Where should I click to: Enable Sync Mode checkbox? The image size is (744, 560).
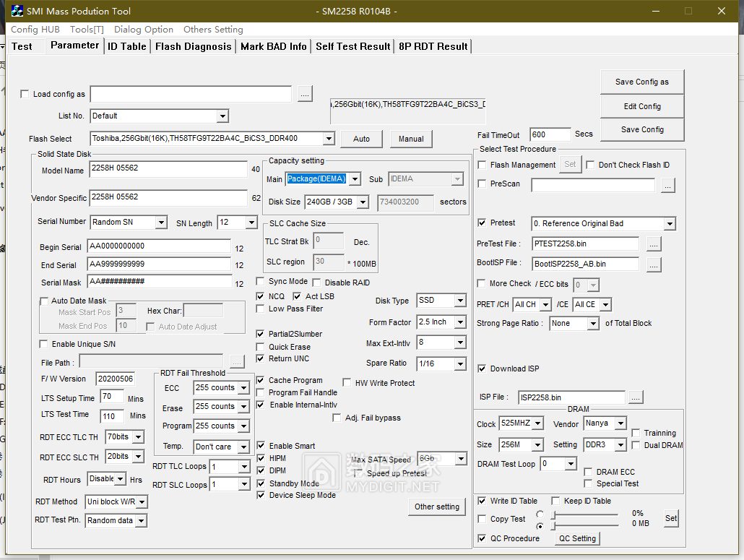pos(260,281)
